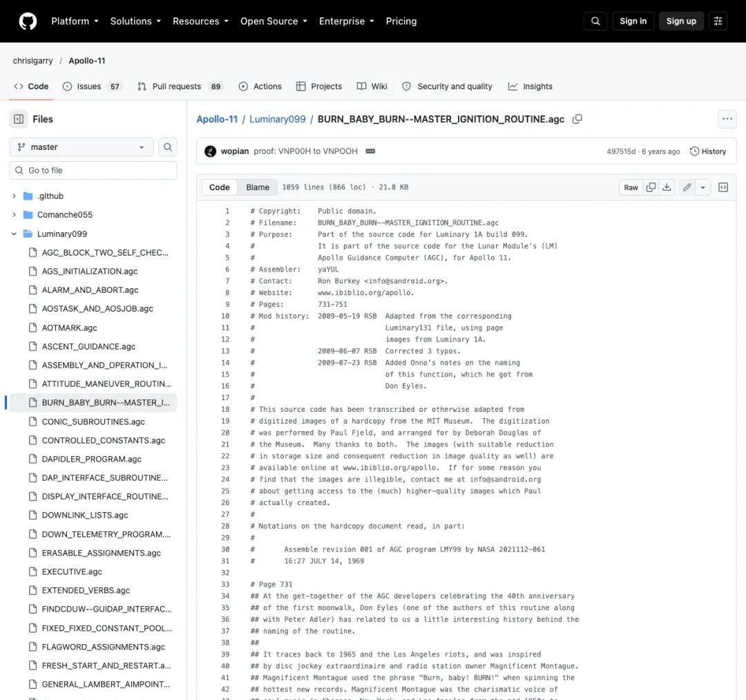
Task: Open the Resources dropdown menu
Action: 200,21
